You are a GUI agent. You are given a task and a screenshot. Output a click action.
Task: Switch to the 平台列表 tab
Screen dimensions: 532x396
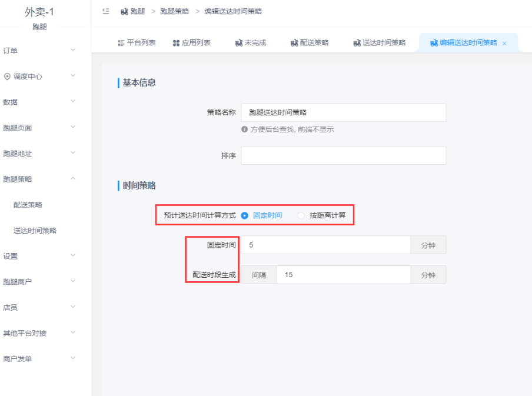tap(137, 43)
